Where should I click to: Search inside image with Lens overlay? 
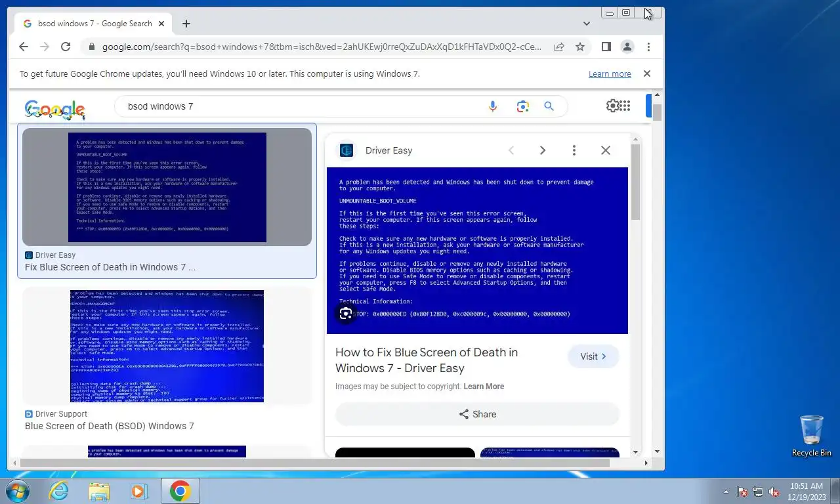[346, 314]
